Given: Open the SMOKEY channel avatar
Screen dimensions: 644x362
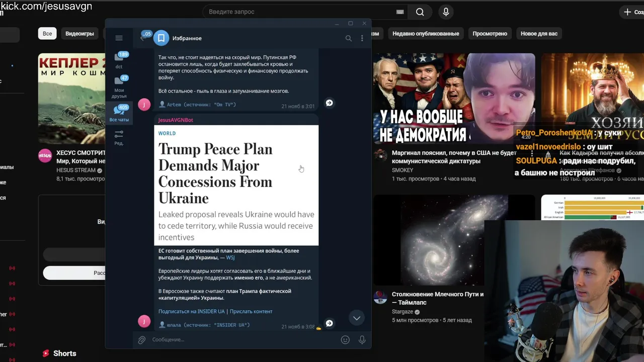Looking at the screenshot, I should click(380, 155).
